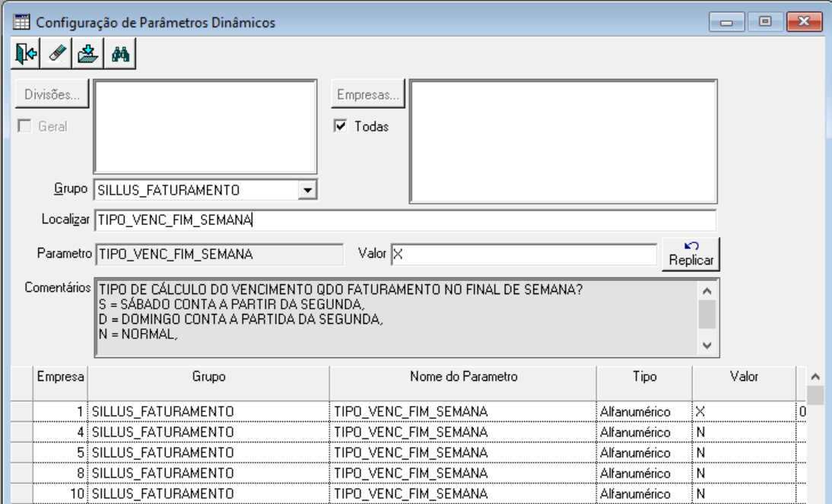Click SILLUS_FATURAMENTO cell in Empresa 1 row
Viewport: 832px width, 504px height.
(208, 412)
